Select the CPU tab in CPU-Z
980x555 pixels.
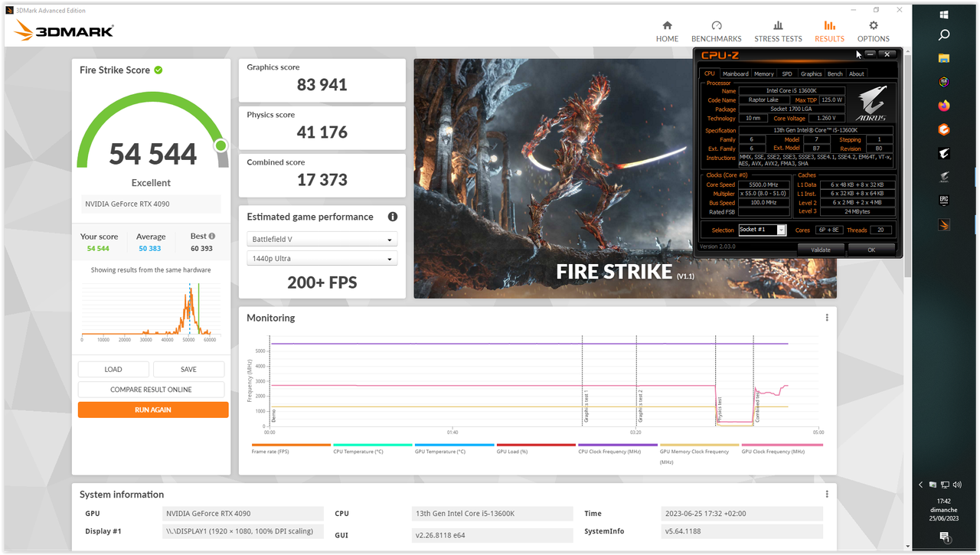pos(709,73)
